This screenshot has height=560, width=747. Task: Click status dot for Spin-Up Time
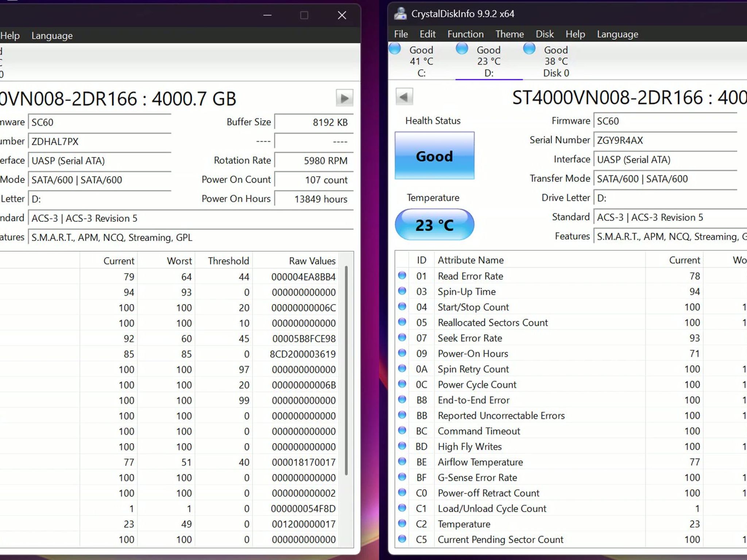tap(402, 291)
